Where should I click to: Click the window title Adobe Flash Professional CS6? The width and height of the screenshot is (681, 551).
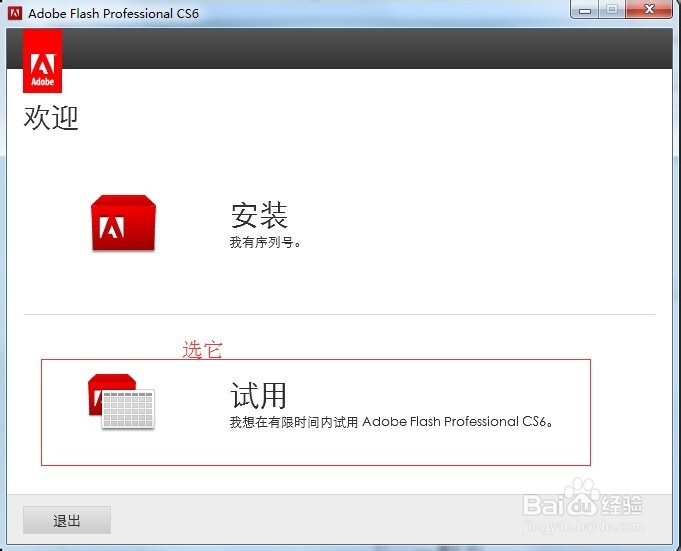113,13
